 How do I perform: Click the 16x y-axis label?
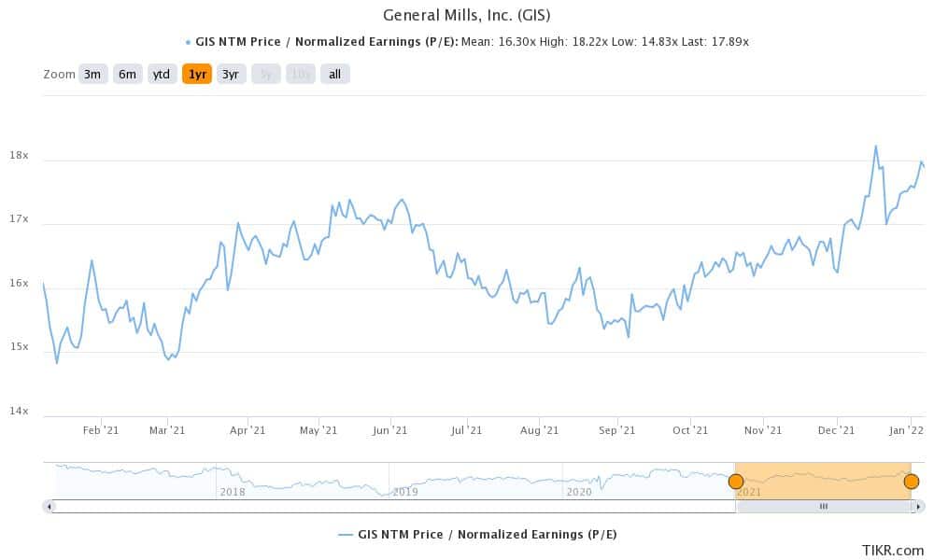coord(19,284)
